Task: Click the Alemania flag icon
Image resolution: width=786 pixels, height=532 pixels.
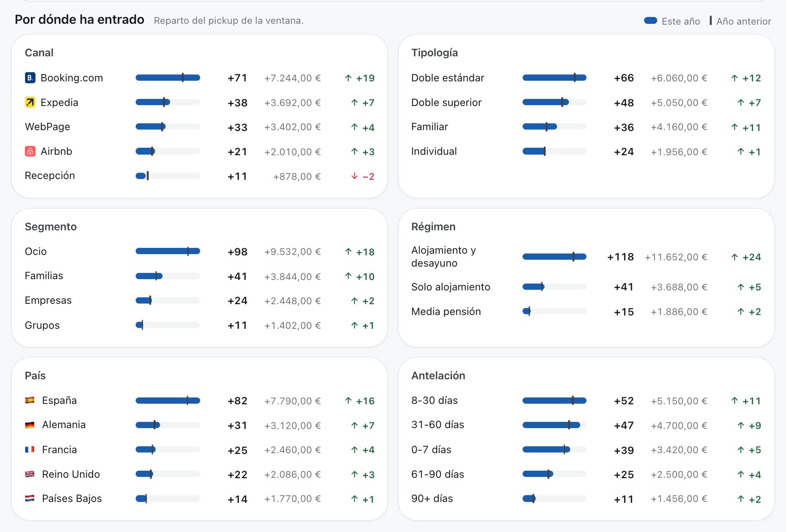Action: click(30, 425)
